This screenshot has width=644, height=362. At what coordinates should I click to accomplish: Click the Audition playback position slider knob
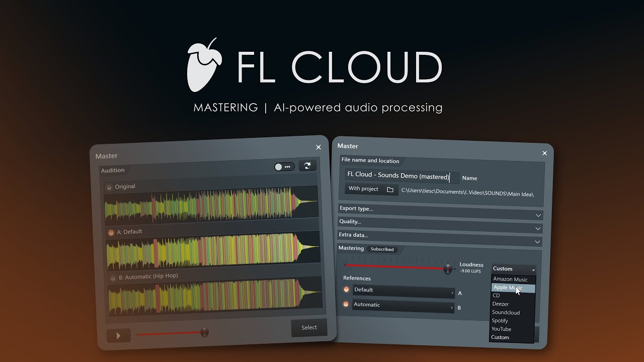pyautogui.click(x=204, y=332)
